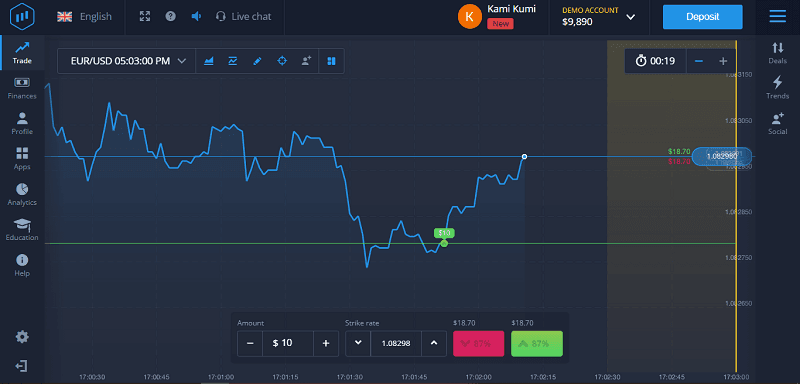
Task: Click the $9,890 balance text
Action: coord(577,22)
